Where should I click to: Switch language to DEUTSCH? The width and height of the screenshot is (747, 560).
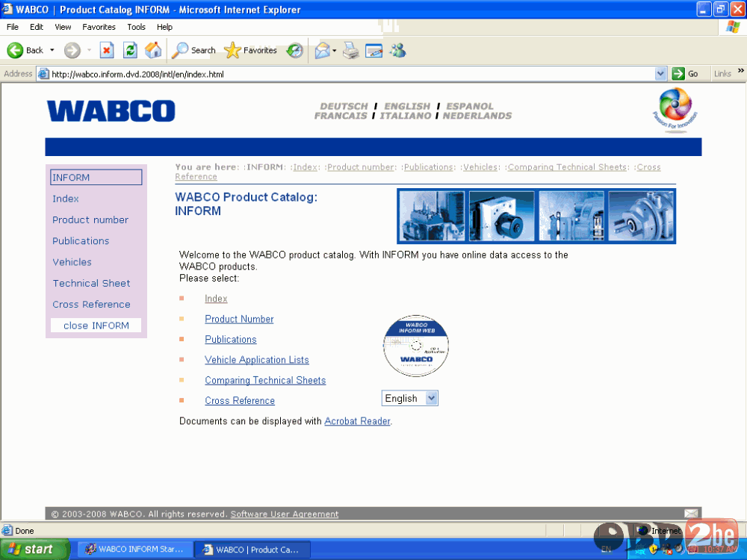pyautogui.click(x=344, y=106)
